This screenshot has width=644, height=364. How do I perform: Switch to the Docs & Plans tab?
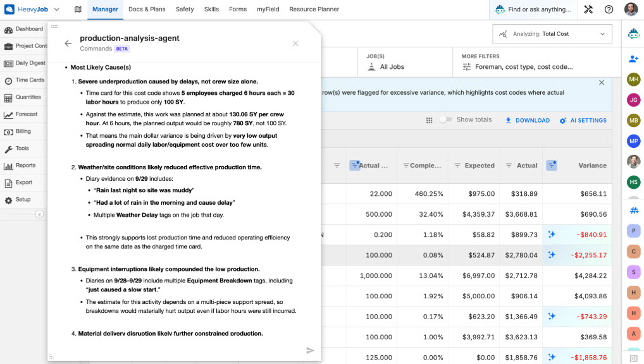[147, 9]
